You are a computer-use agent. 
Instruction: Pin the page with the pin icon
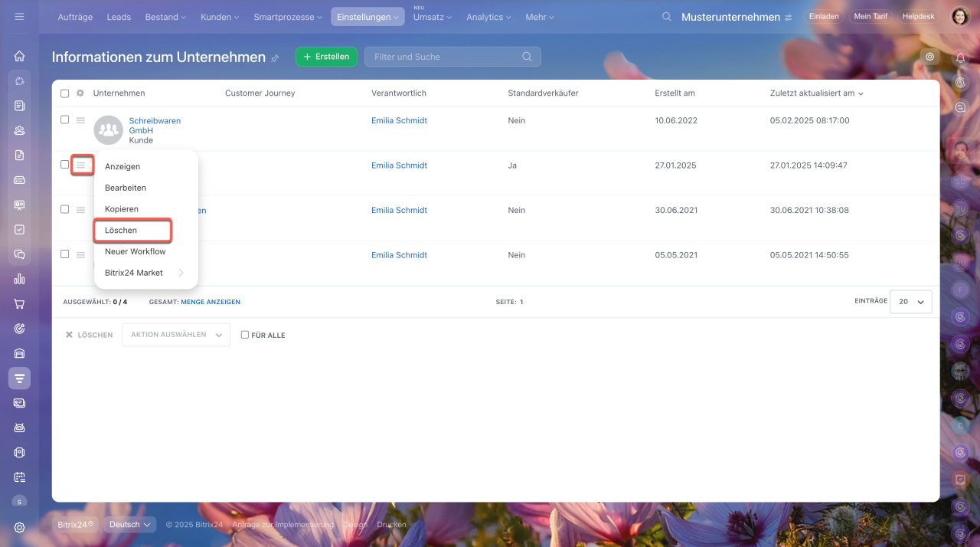[275, 58]
